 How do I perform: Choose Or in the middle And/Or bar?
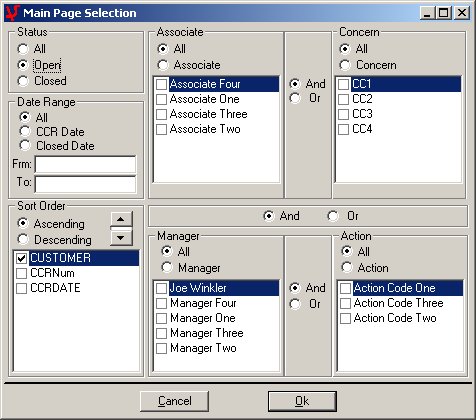[x=333, y=216]
